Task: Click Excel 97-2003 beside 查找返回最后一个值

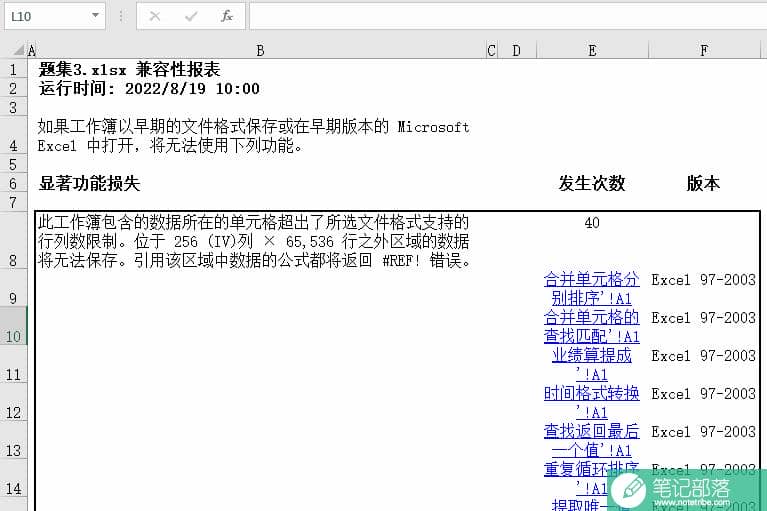Action: 703,432
